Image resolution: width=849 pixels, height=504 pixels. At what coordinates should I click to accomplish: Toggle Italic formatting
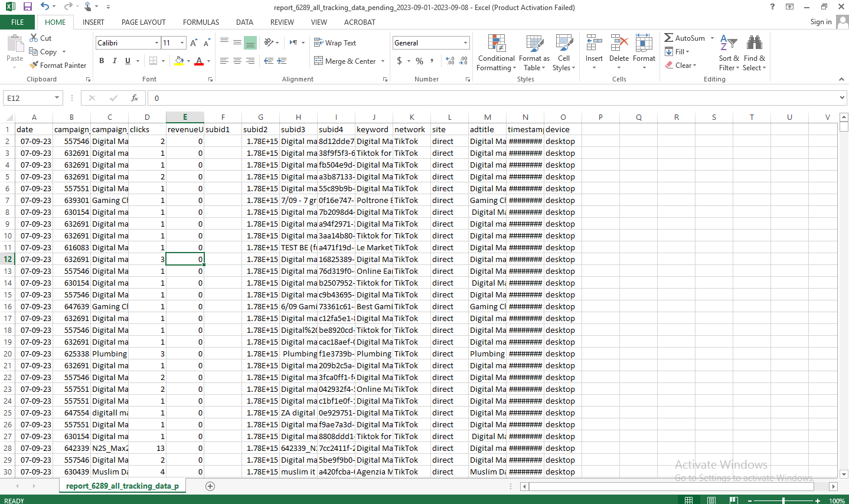pyautogui.click(x=115, y=61)
